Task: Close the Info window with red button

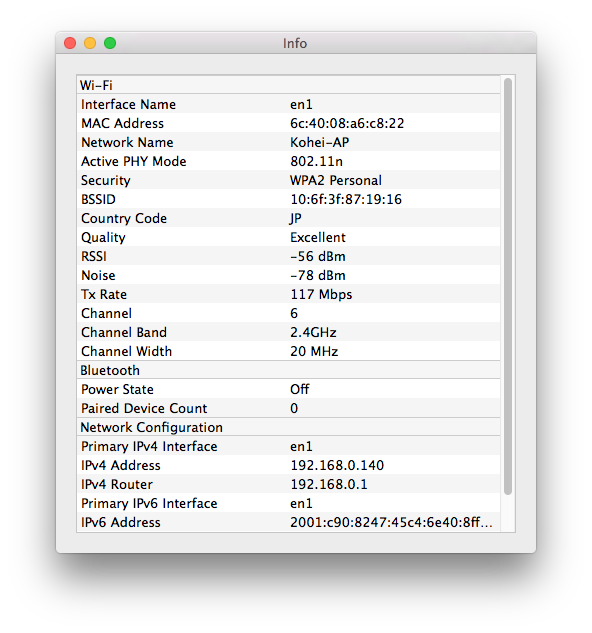Action: (70, 43)
